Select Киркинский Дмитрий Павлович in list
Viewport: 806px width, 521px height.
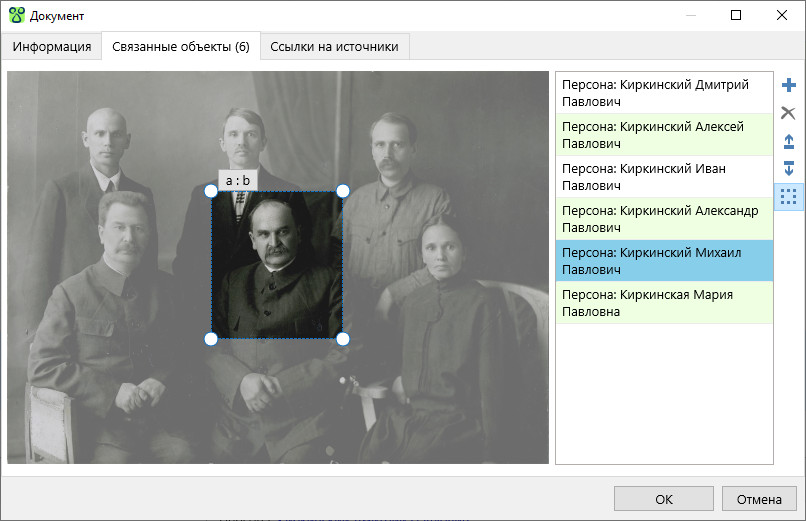click(x=664, y=93)
